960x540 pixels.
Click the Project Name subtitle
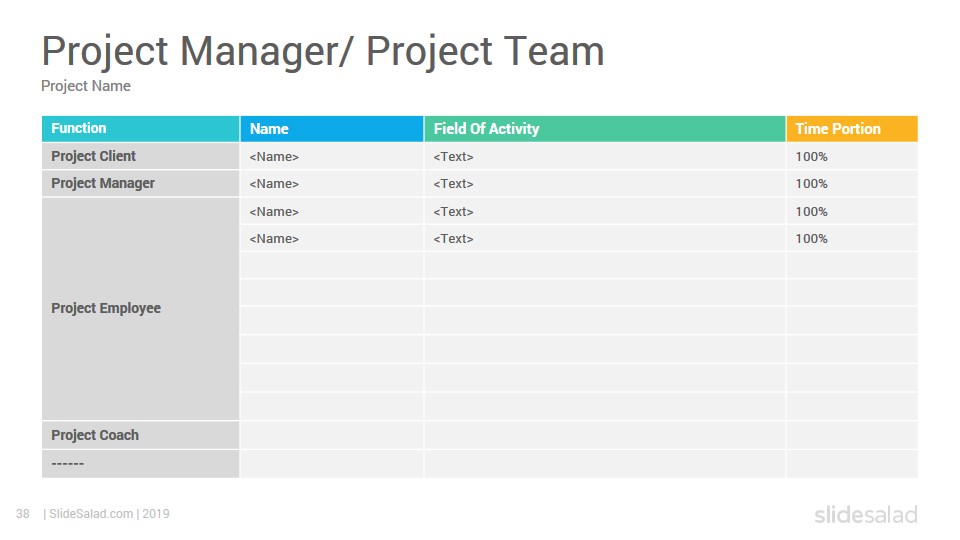click(x=86, y=86)
